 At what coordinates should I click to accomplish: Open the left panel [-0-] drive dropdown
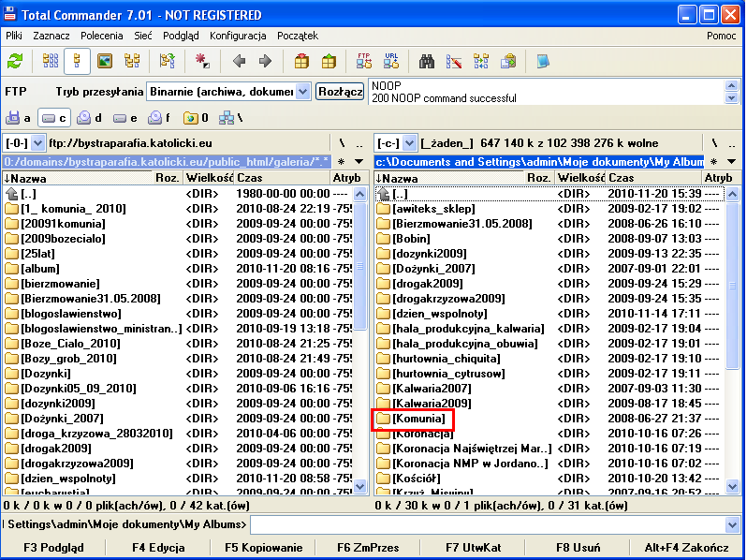point(38,143)
